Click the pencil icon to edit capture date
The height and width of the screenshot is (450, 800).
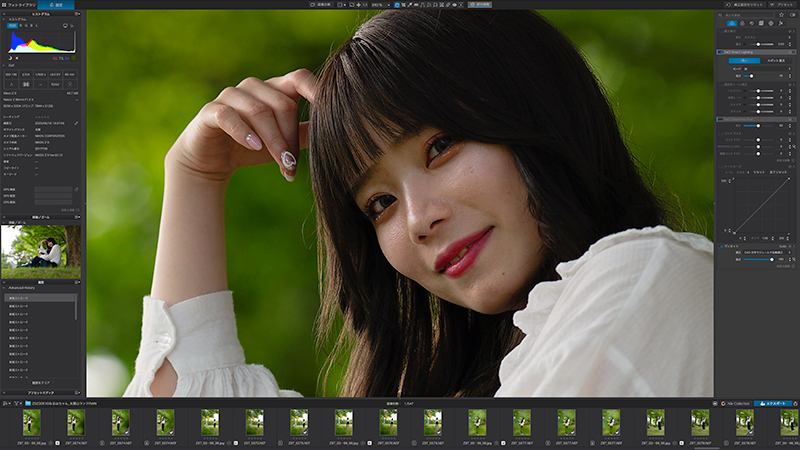pyautogui.click(x=76, y=123)
